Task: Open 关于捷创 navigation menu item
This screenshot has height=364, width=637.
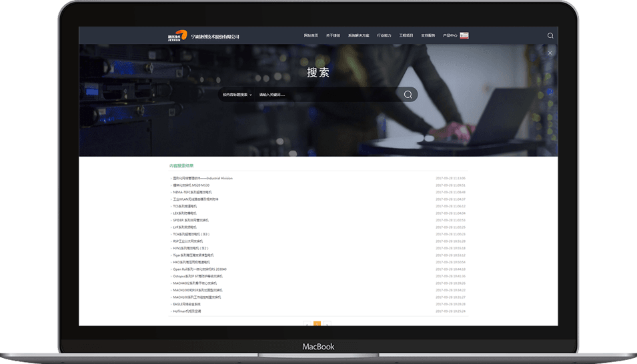Action: (x=333, y=35)
